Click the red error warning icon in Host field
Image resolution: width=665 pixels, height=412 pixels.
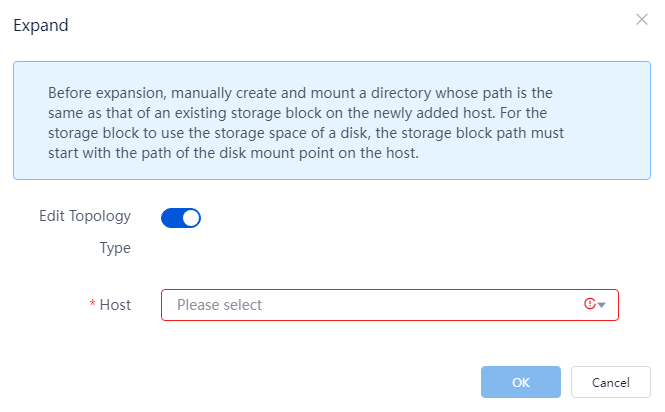point(590,304)
